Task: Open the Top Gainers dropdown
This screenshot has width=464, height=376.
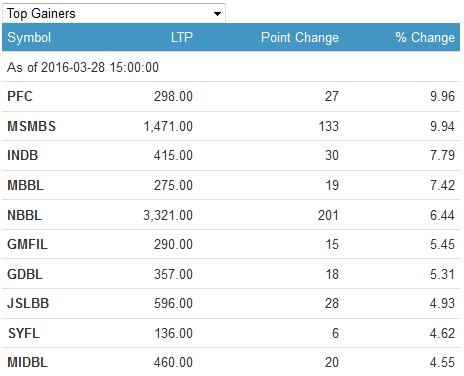Action: [x=114, y=13]
